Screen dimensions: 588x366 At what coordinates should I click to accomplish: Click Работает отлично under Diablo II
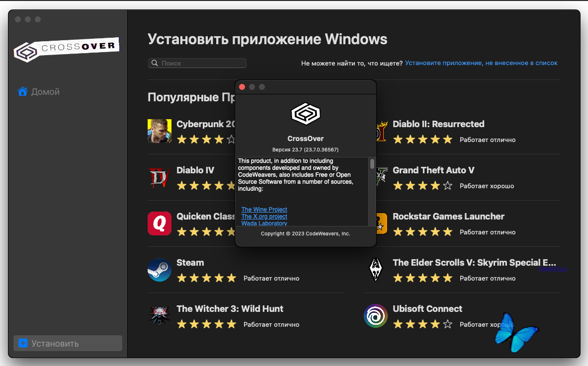(488, 140)
